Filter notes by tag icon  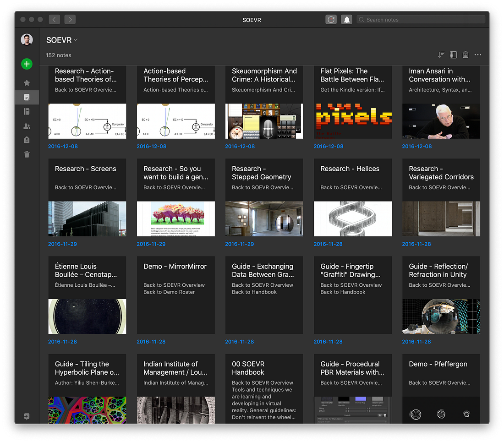466,55
